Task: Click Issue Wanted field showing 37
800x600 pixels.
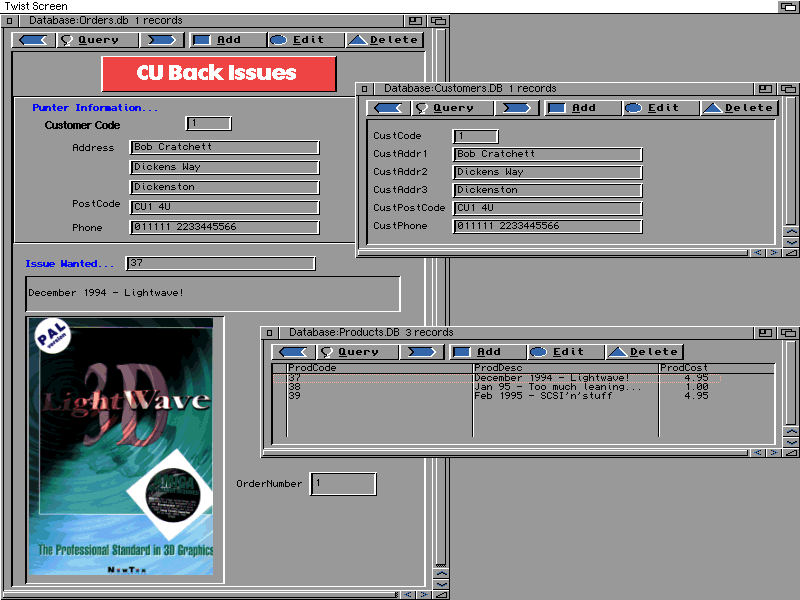Action: 220,263
